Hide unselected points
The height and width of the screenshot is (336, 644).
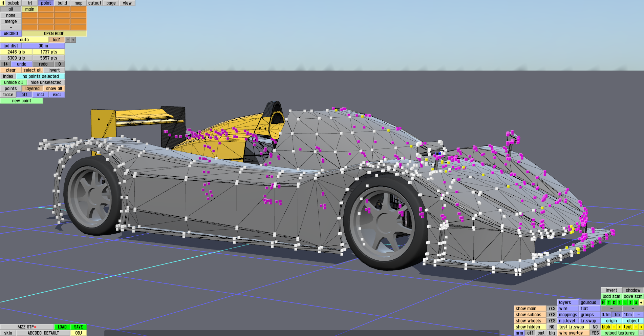coord(46,82)
